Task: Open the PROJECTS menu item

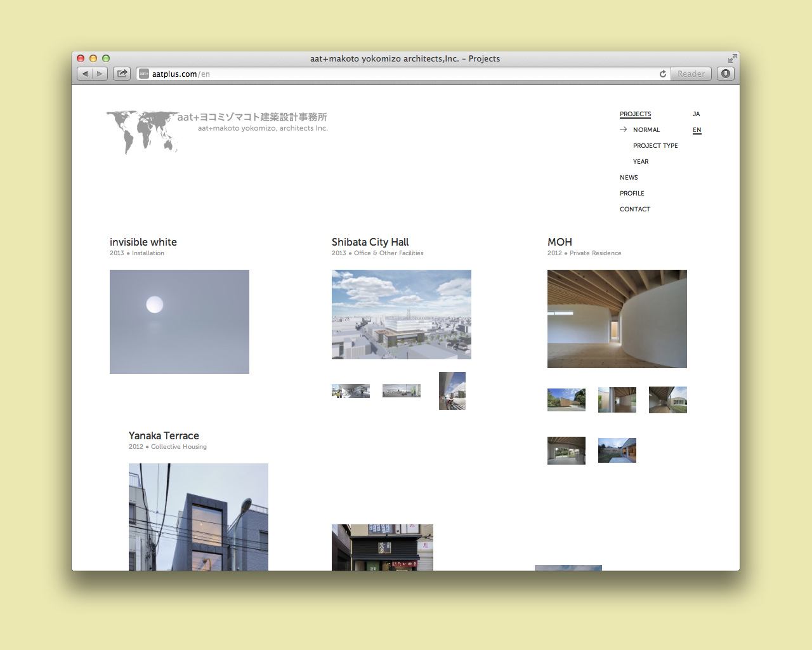Action: coord(635,114)
